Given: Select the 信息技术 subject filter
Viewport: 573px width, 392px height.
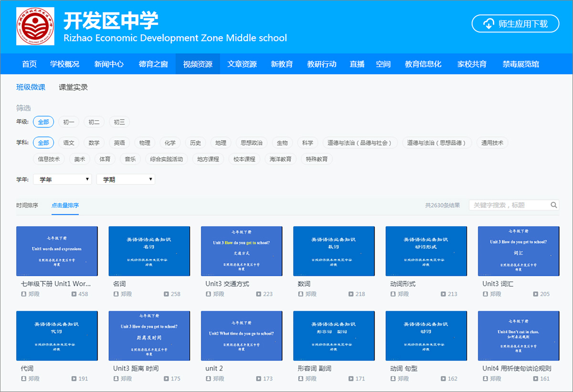Looking at the screenshot, I should [49, 159].
